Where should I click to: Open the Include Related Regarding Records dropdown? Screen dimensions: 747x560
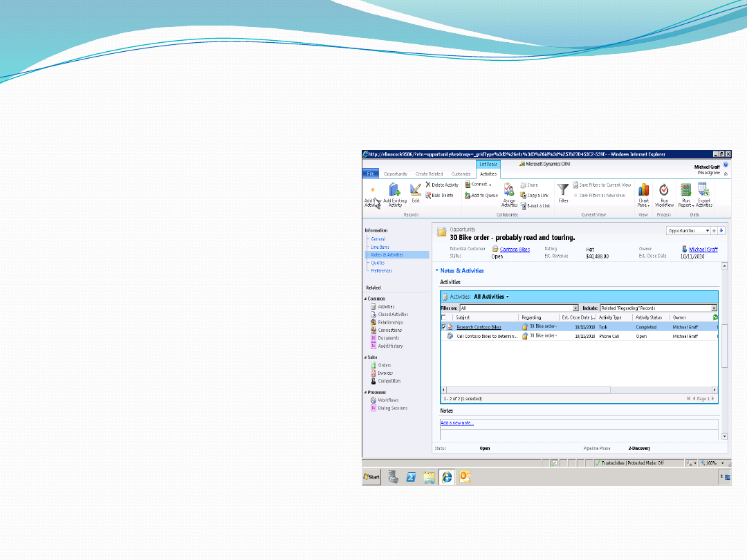click(713, 308)
